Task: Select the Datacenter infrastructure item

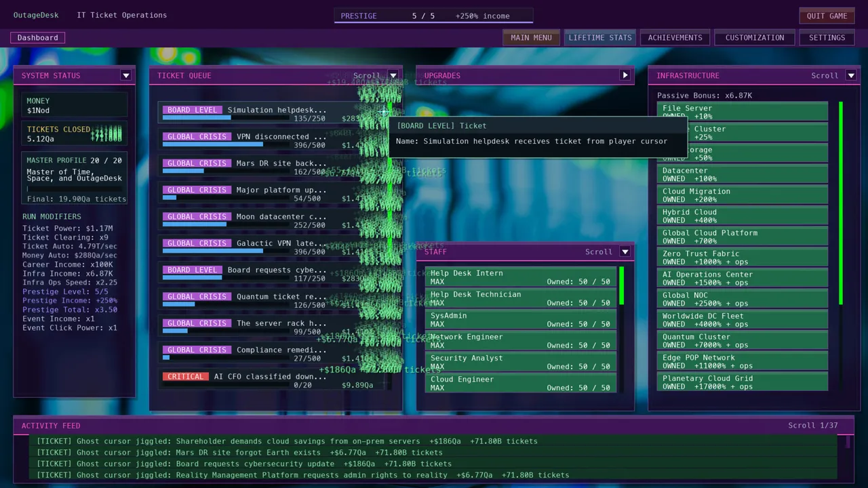Action: point(743,174)
